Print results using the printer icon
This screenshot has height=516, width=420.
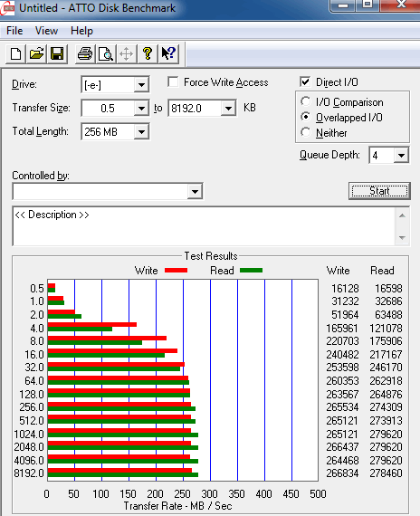click(x=85, y=53)
